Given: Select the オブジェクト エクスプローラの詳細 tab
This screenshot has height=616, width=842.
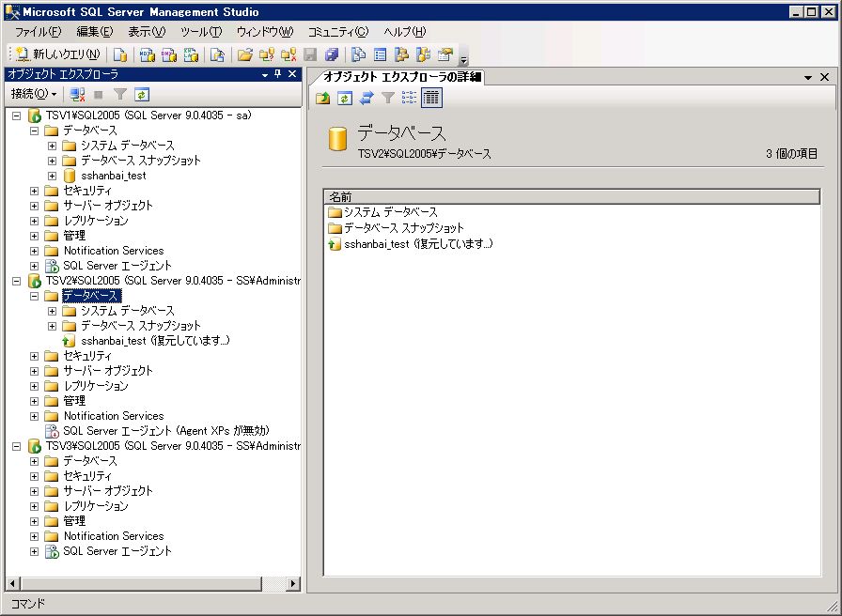Looking at the screenshot, I should pyautogui.click(x=401, y=77).
